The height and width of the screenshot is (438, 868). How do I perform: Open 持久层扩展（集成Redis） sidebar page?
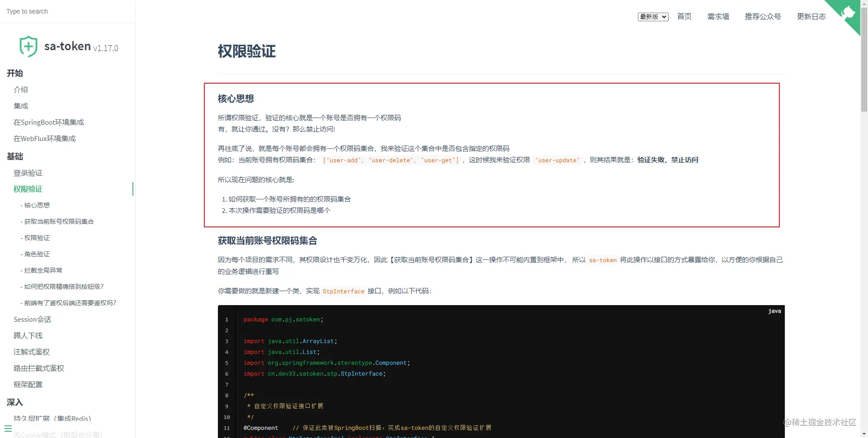[x=52, y=419]
